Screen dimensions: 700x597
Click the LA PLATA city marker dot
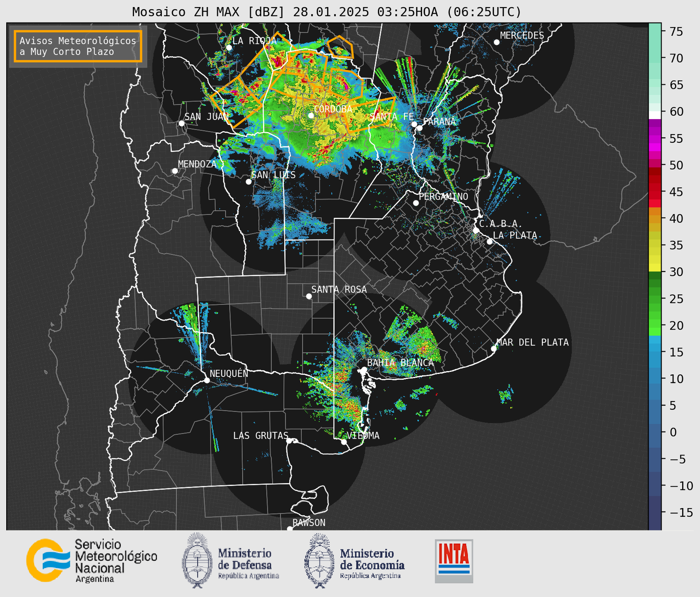coord(490,242)
